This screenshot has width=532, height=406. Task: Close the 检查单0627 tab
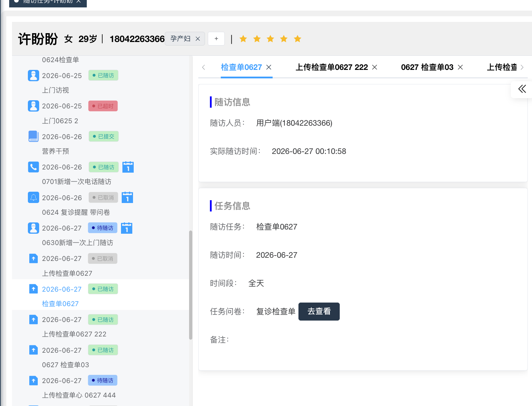coord(269,67)
